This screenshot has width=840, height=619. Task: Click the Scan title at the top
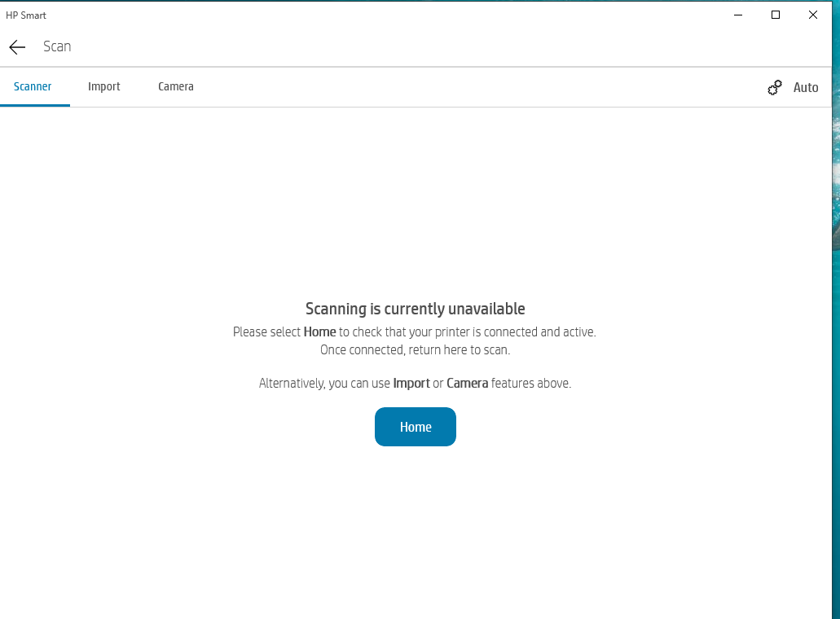point(57,46)
